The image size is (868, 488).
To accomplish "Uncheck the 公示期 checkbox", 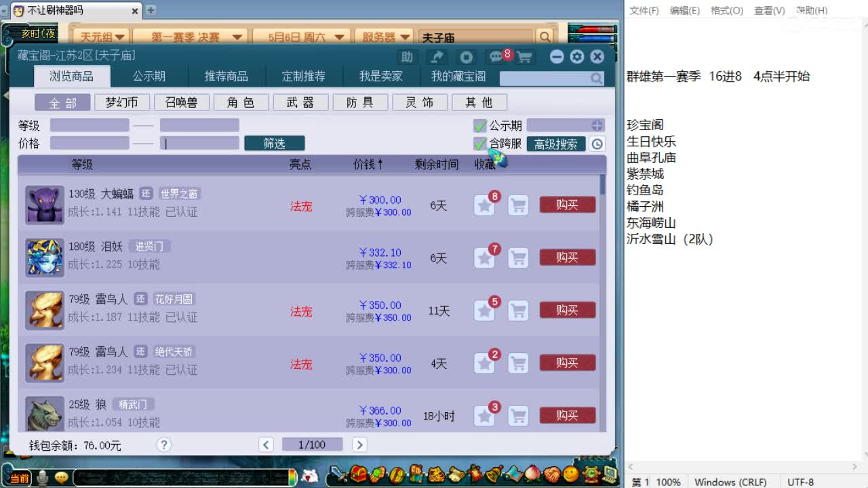I will (x=479, y=125).
